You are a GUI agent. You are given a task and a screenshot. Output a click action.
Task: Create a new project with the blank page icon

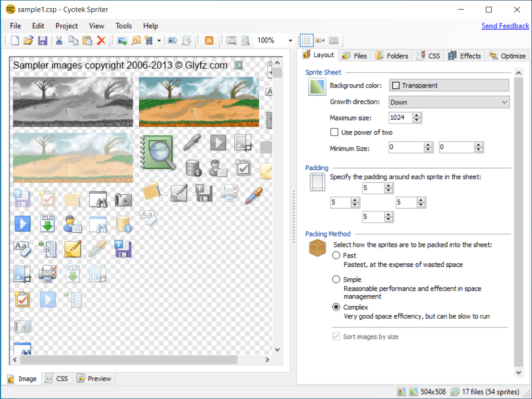15,40
